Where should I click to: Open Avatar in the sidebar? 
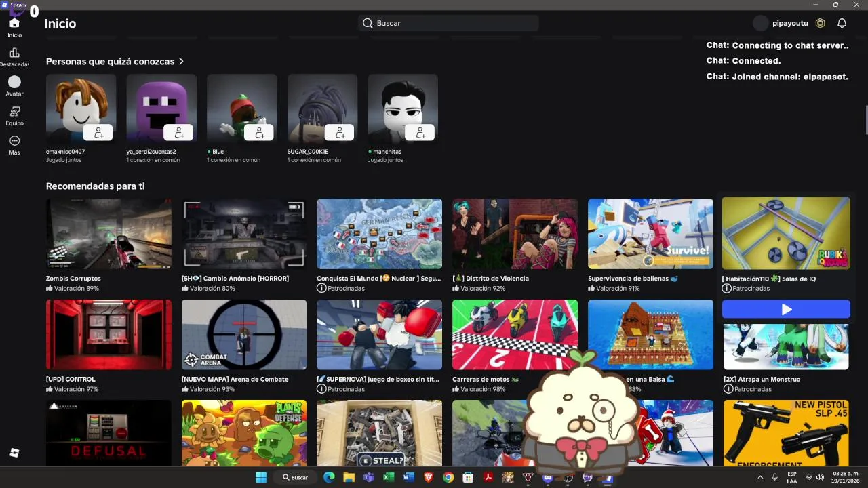pyautogui.click(x=14, y=87)
